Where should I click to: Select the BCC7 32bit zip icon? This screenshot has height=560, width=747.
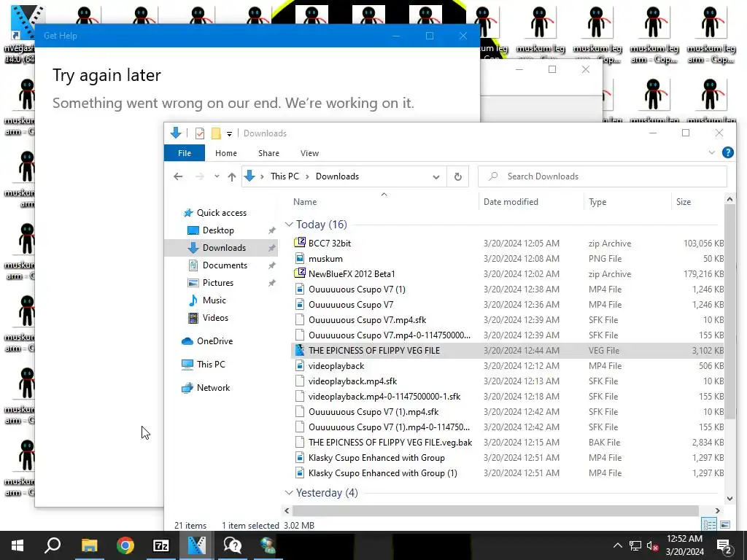pyautogui.click(x=300, y=243)
